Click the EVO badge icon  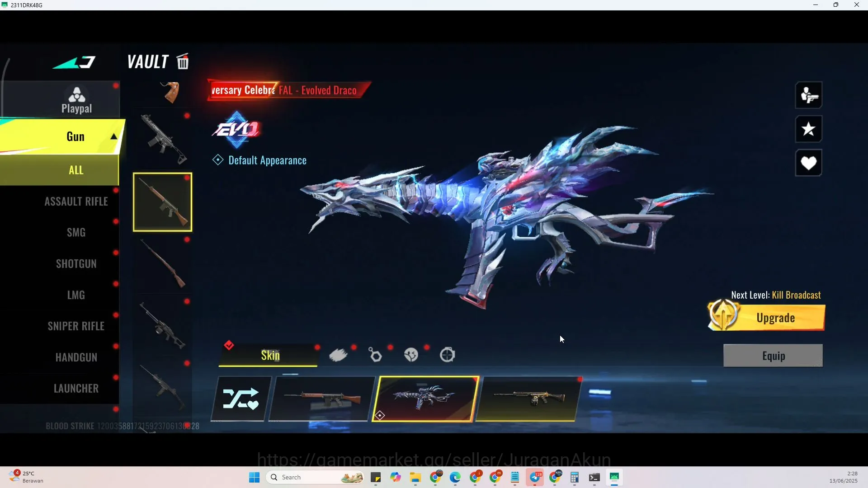(x=236, y=130)
